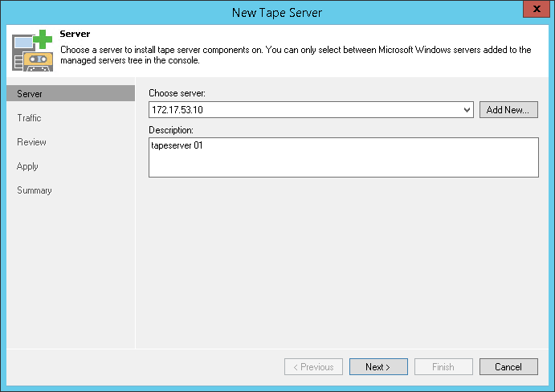Screen dimensions: 555x392
Task: Close the New Tape Server dialog
Action: click(534, 10)
